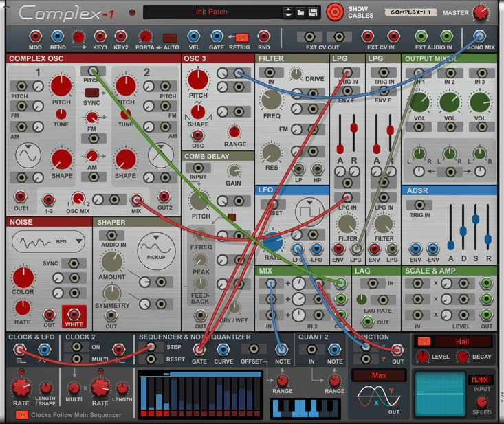The image size is (504, 424).
Task: Click the Comb Delay INPUT jack
Action: tap(198, 168)
